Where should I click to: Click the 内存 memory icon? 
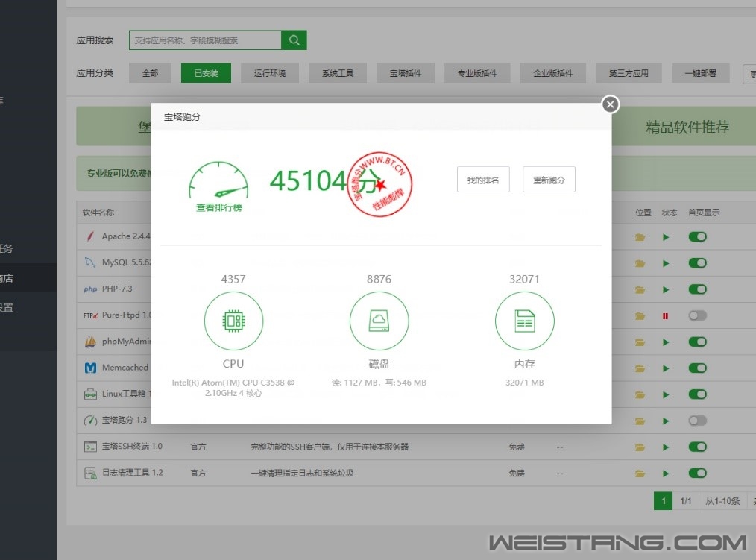pos(525,321)
